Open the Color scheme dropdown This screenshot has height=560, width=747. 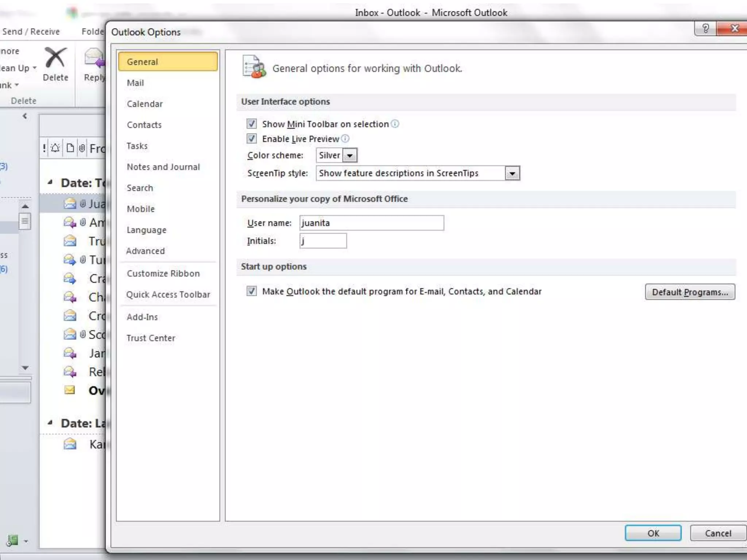[x=350, y=156]
